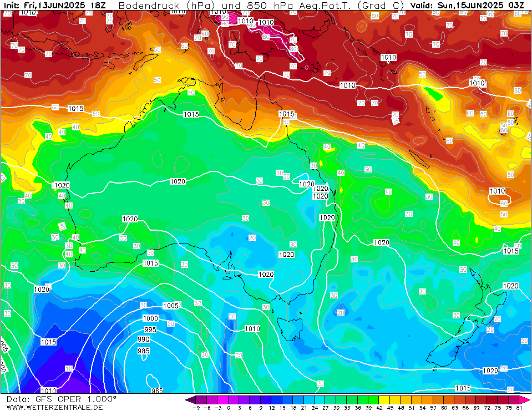Click the 990 isobar label
Image resolution: width=532 pixels, height=411 pixels.
[144, 339]
